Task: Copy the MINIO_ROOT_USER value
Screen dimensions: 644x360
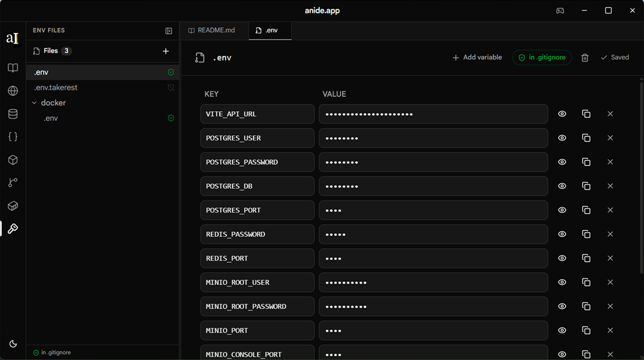Action: pyautogui.click(x=586, y=282)
